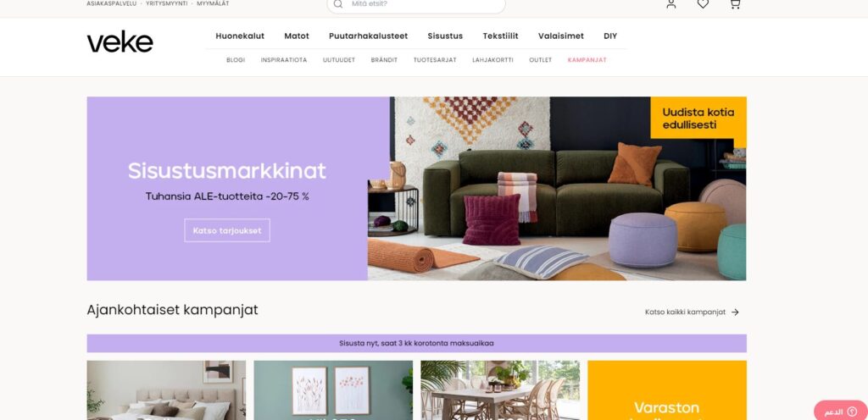Open the bedroom campaign thumbnail

click(x=166, y=390)
